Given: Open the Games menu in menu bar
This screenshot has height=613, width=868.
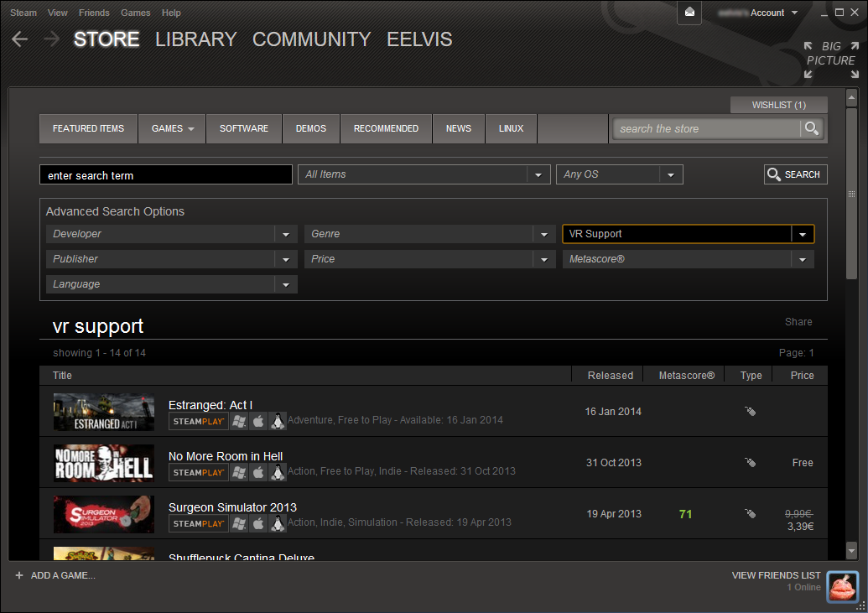Looking at the screenshot, I should [x=136, y=13].
